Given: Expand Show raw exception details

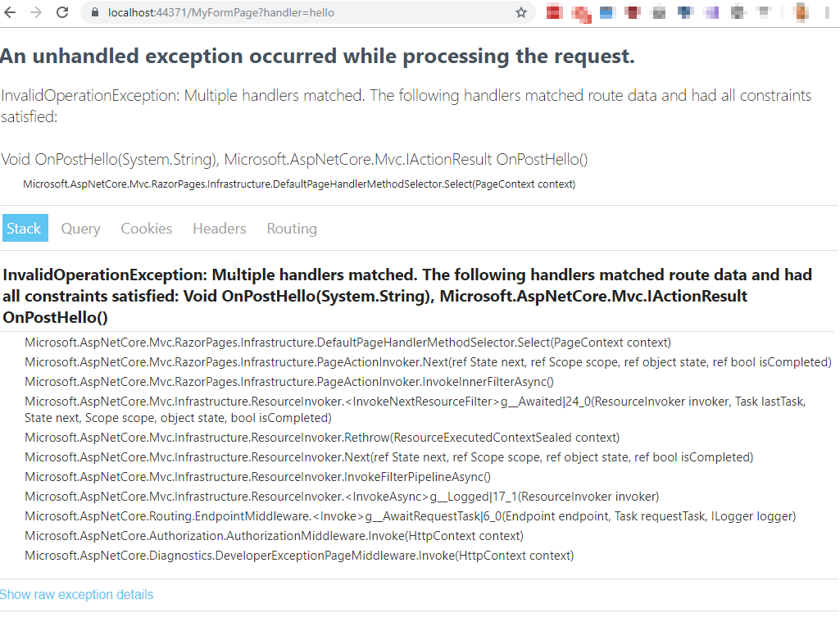Looking at the screenshot, I should tap(76, 594).
